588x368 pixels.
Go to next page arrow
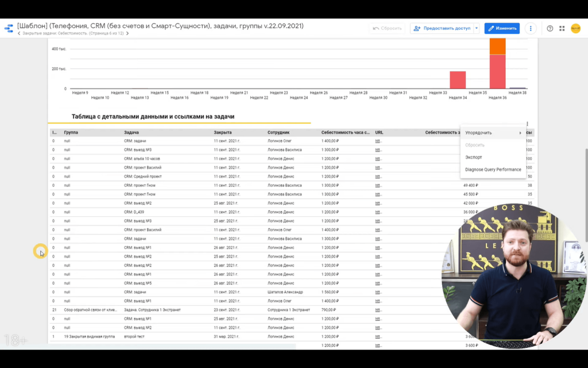[x=127, y=34]
